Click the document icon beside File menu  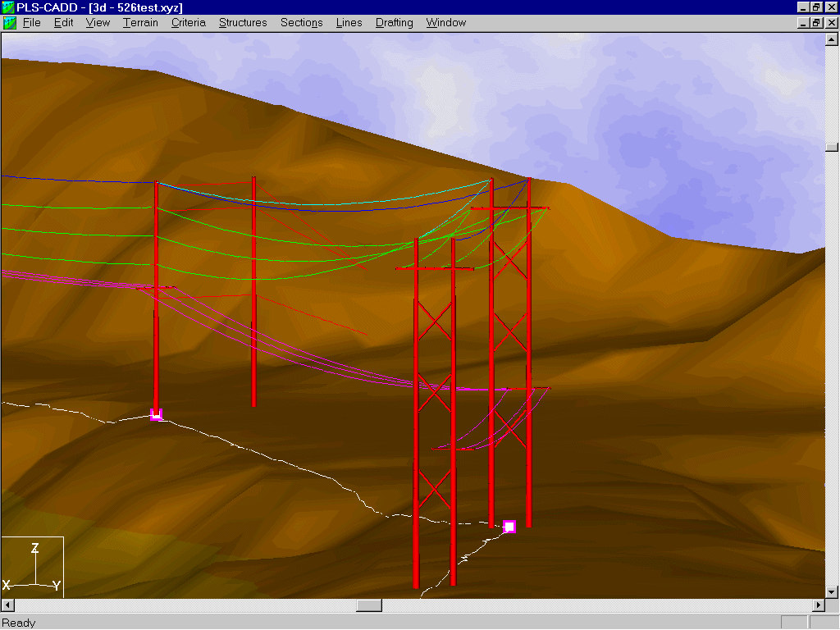pos(10,23)
